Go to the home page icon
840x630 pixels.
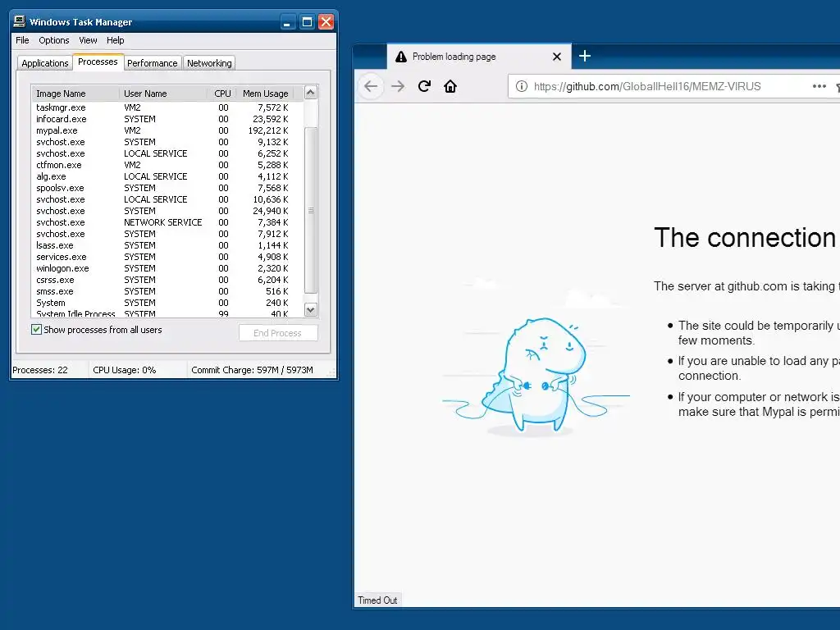450,86
